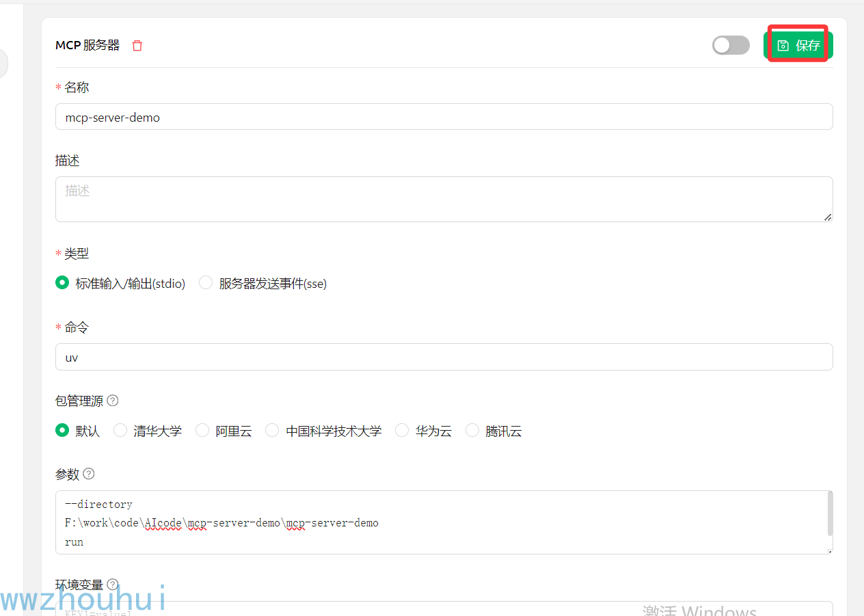Viewport: 864px width, 616px height.
Task: Open the help tooltip beside 包管理源
Action: tap(112, 400)
